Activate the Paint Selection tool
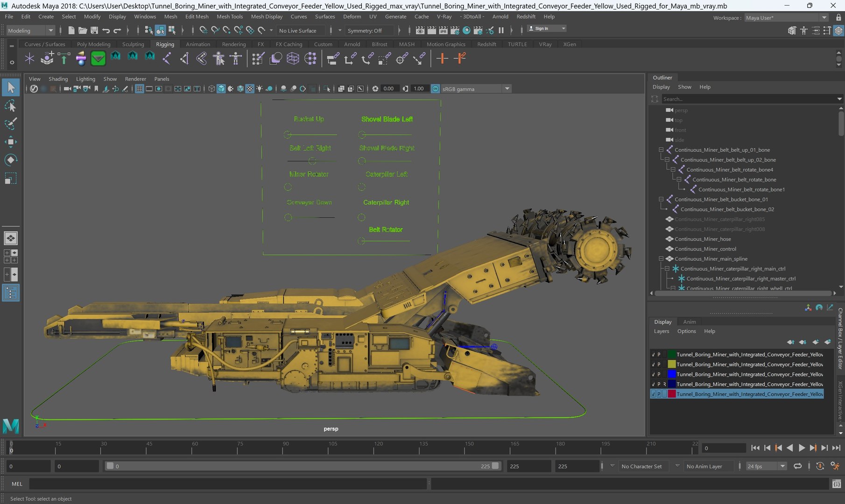Screen dimensions: 845x504 (10, 124)
